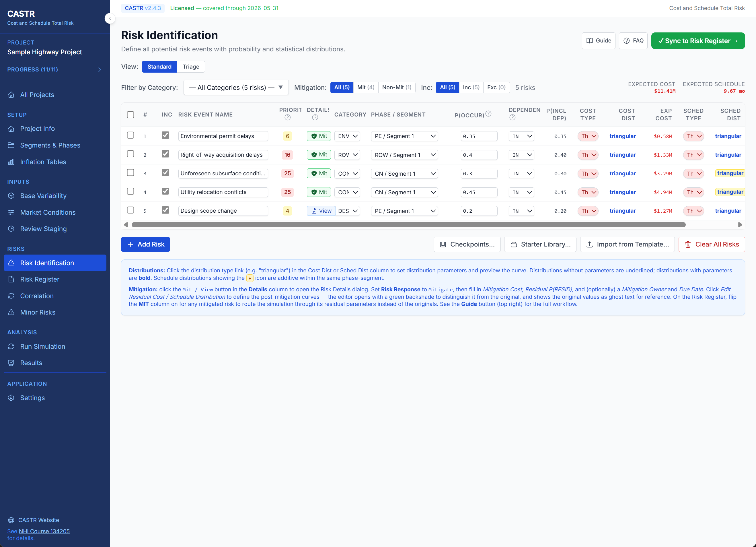Edit the P(OCCUR) value for Design scope change
Screen dimensions: 756x547
tap(479, 210)
